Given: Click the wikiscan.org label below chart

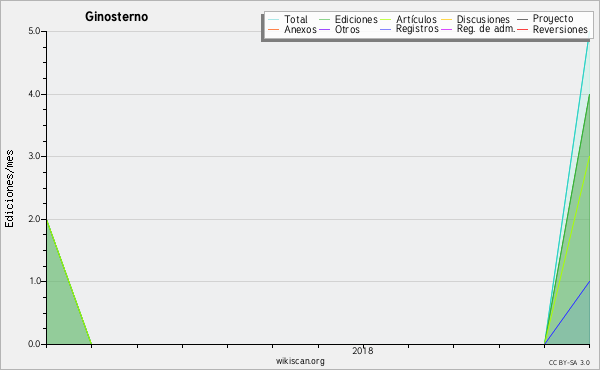Looking at the screenshot, I should pyautogui.click(x=300, y=361).
